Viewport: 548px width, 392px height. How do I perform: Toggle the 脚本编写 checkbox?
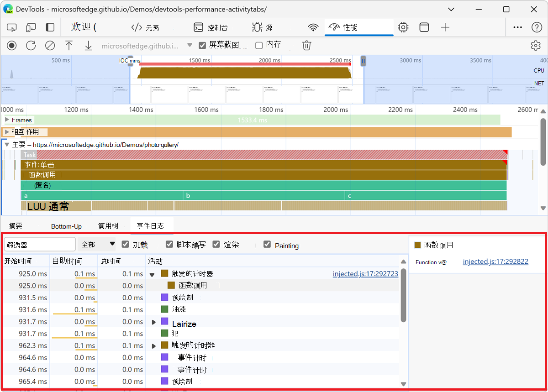169,244
